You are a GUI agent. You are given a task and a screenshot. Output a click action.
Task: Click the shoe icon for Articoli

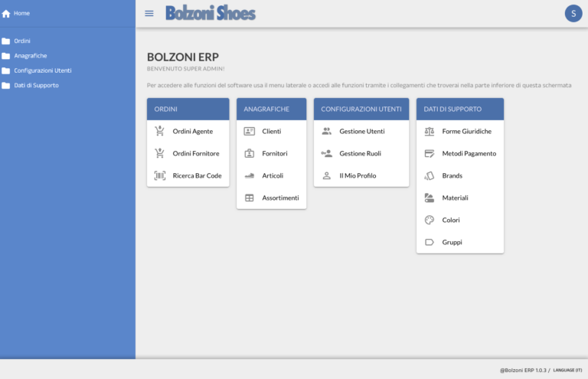coord(250,175)
